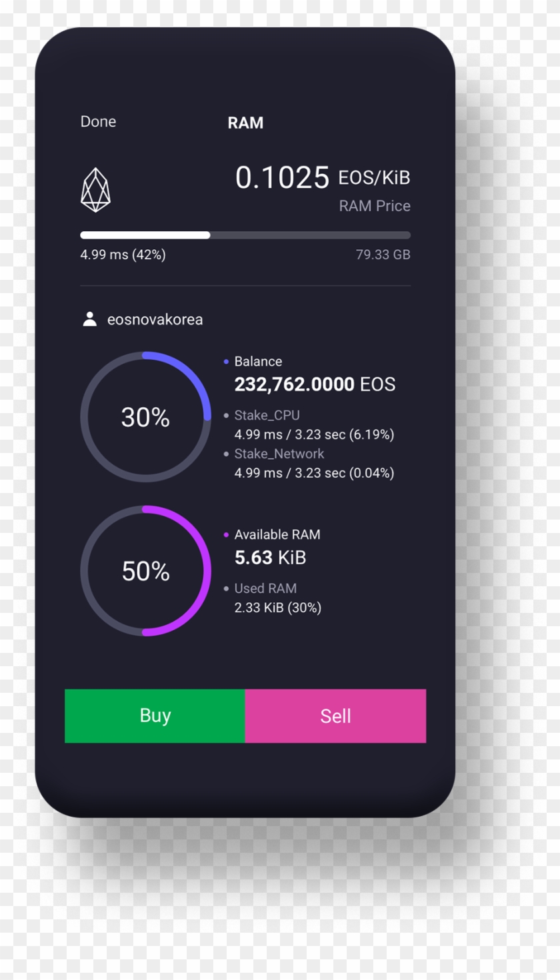Tap the EOS diamond logo icon
The width and height of the screenshot is (560, 980).
[x=95, y=190]
